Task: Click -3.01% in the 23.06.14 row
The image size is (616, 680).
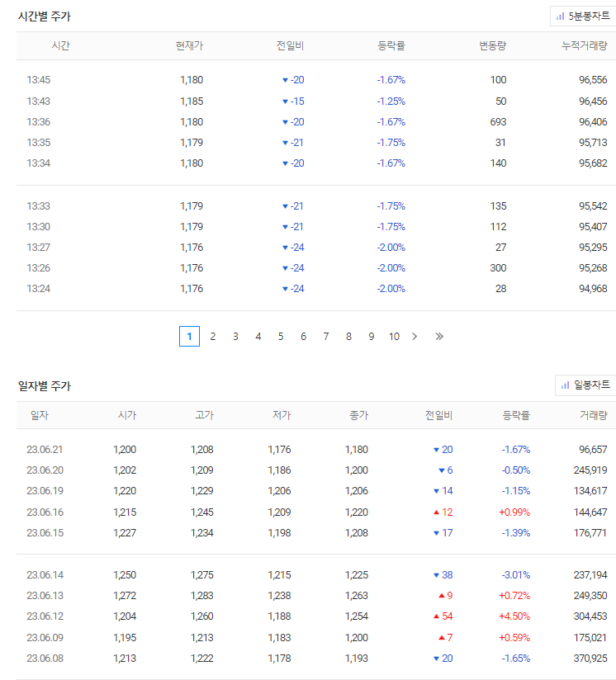Action: coord(516,575)
